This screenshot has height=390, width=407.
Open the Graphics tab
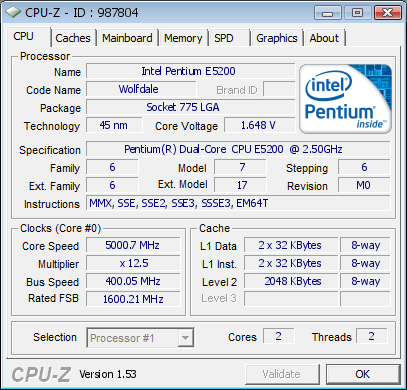(277, 38)
